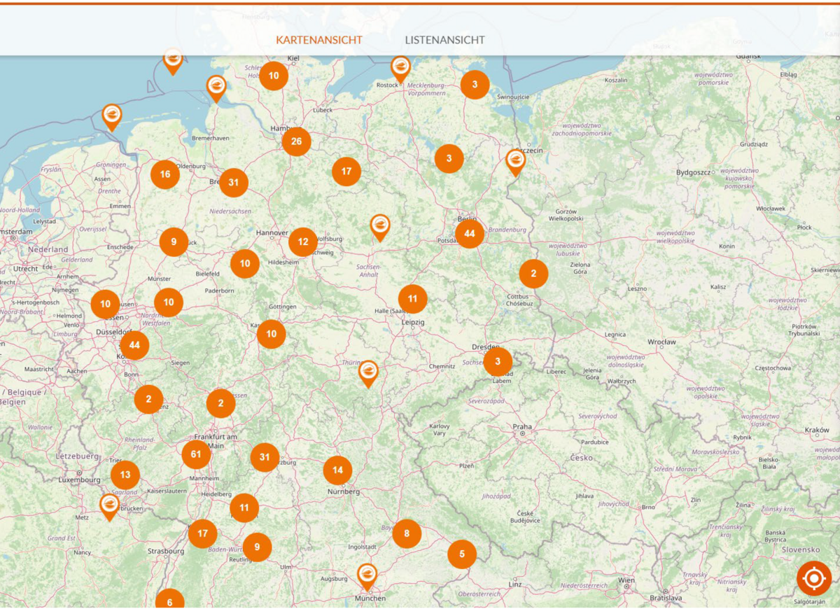
Task: Click the location pin near Szczecin
Action: (x=516, y=161)
